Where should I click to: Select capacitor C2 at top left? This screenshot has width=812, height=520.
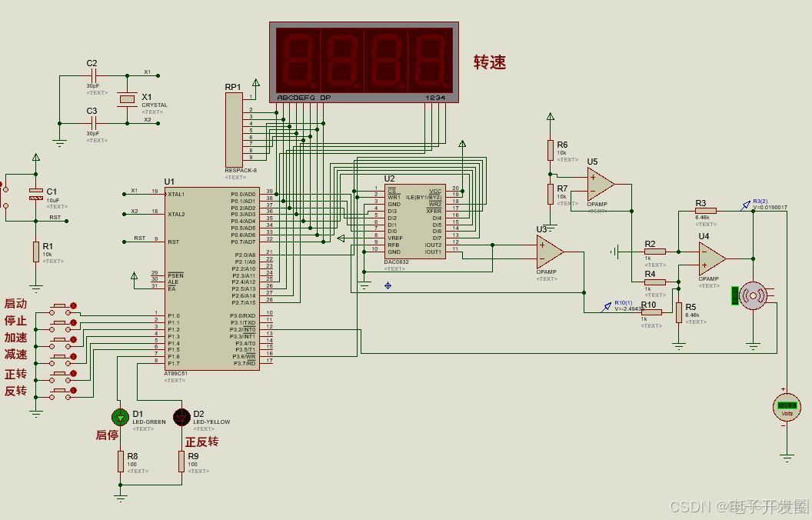[92, 77]
